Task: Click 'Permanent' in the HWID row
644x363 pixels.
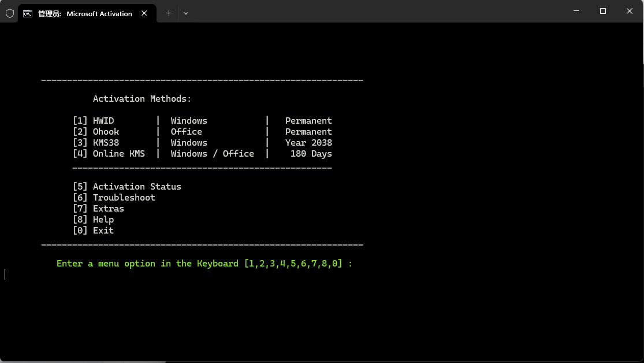Action: tap(308, 121)
